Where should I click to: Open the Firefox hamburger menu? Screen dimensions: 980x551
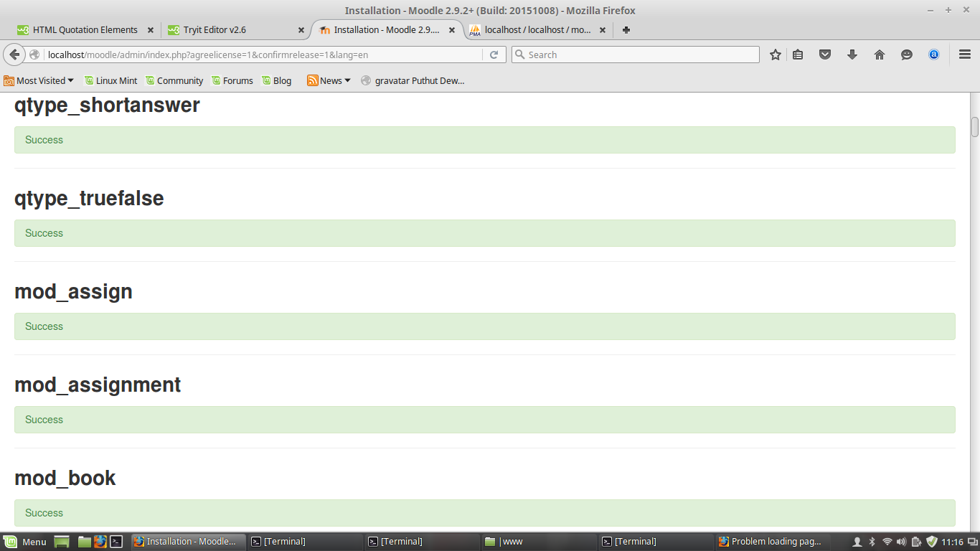click(x=965, y=55)
